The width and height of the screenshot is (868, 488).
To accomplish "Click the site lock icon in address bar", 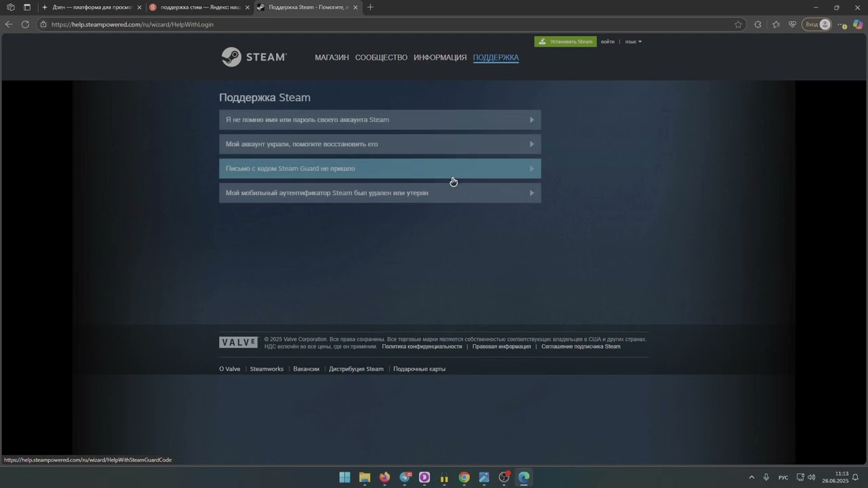I will coord(43,24).
